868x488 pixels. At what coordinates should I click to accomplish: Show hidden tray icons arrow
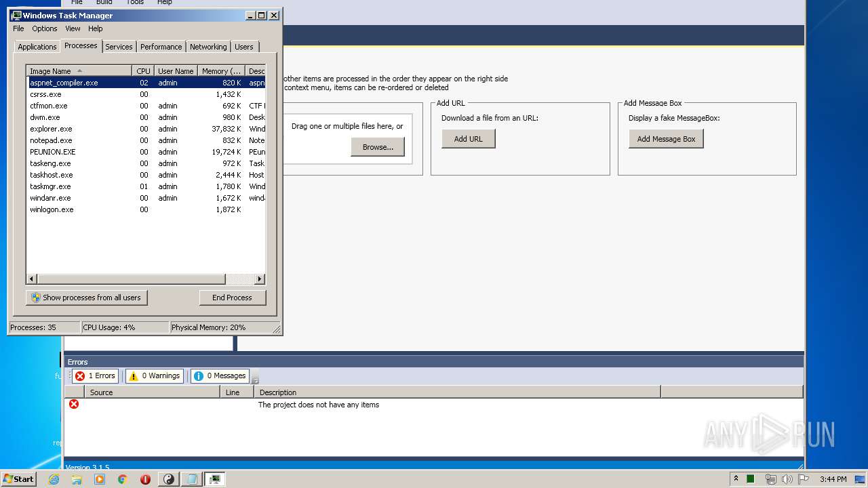click(x=736, y=479)
